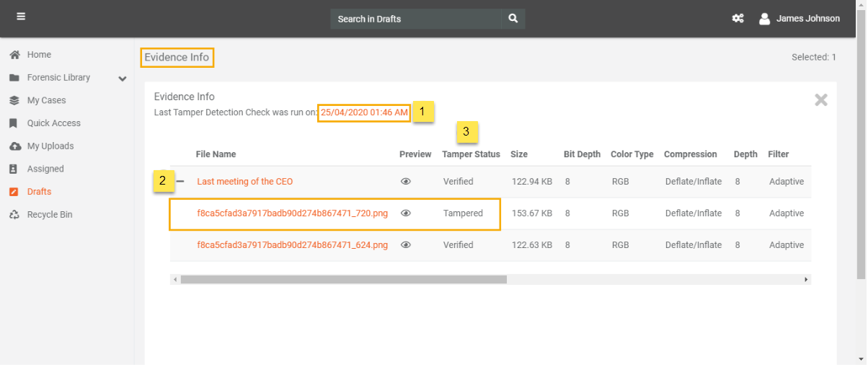Screen dimensions: 868x367
Task: Select Assigned in the sidebar
Action: tap(45, 169)
